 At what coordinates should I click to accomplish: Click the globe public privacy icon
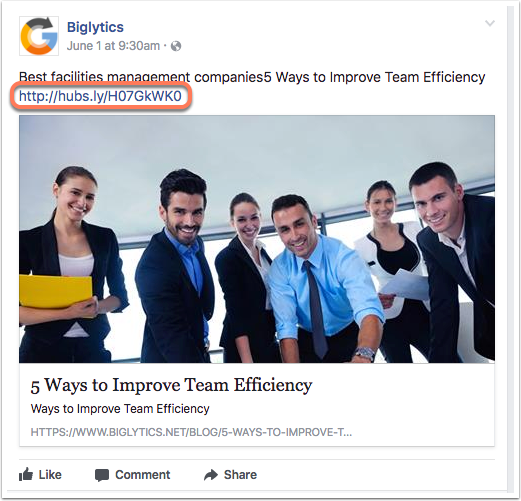point(176,46)
